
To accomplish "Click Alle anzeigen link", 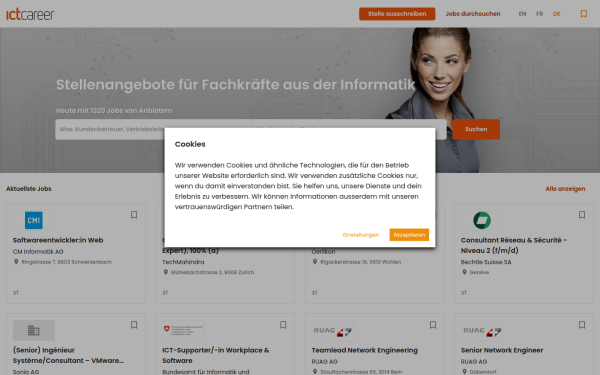I will (565, 189).
